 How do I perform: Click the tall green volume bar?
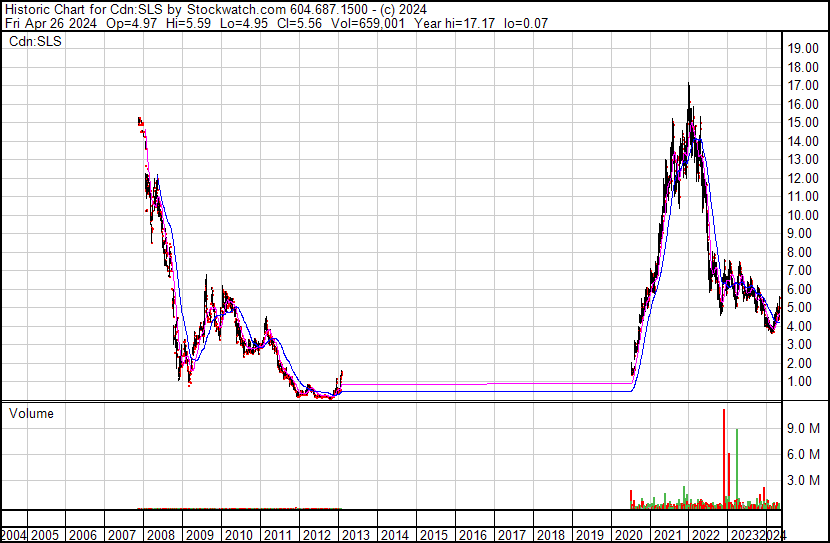tap(737, 469)
